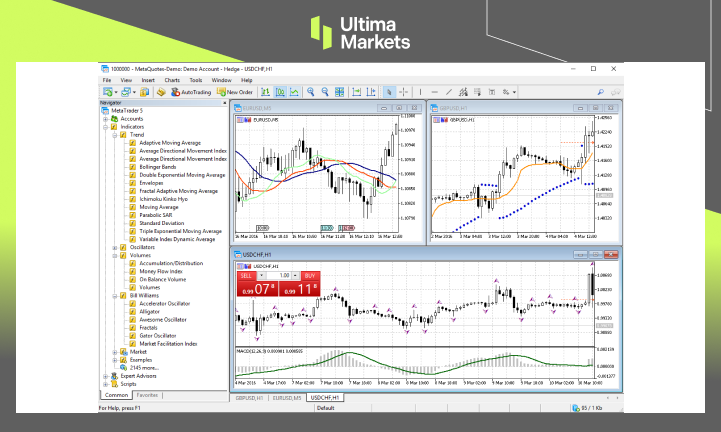Image resolution: width=721 pixels, height=432 pixels.
Task: Toggle candlestick chart mode
Action: tap(280, 92)
